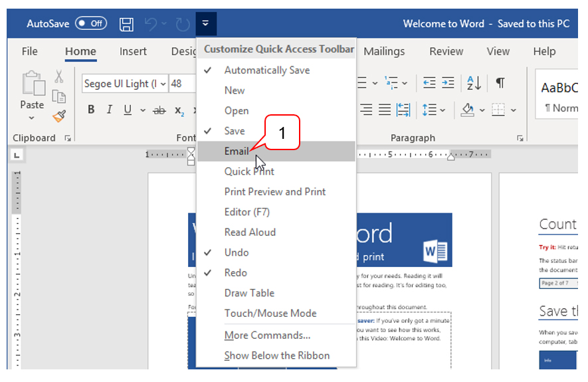Screen dimensions: 588x382
Task: Apply Subscript formatting
Action: pos(179,110)
